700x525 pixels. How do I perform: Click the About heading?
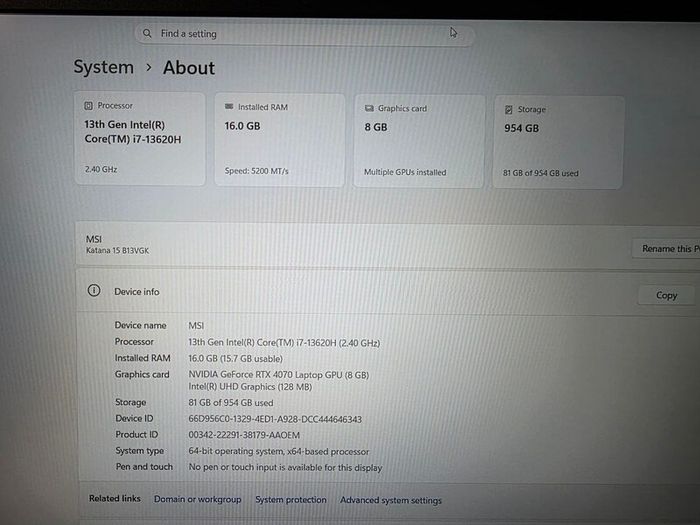(x=189, y=68)
